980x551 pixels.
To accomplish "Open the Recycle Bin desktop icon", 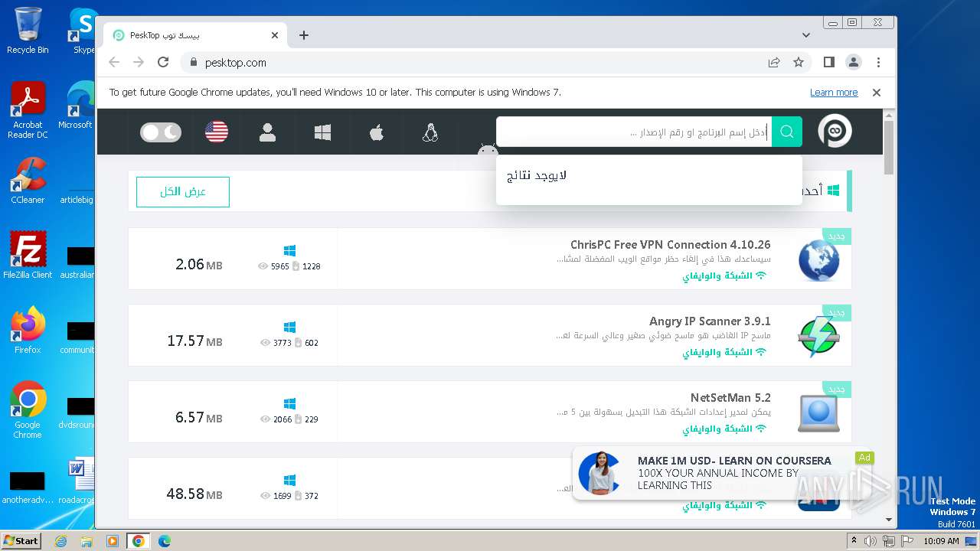I will [28, 31].
